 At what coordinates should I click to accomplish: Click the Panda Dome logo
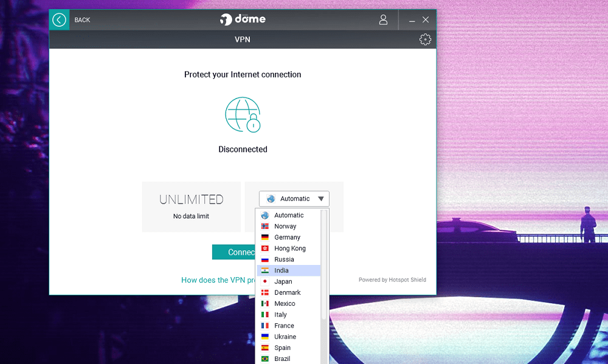[243, 19]
